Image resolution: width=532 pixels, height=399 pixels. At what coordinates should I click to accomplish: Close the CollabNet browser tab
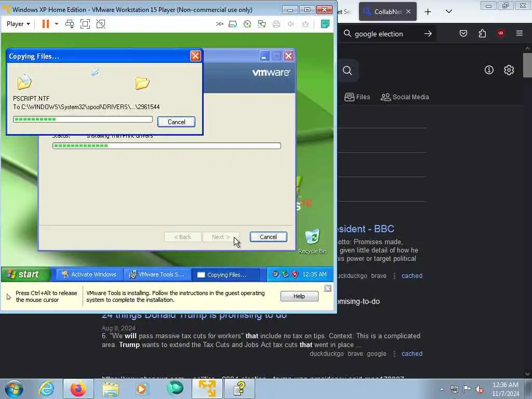point(408,11)
